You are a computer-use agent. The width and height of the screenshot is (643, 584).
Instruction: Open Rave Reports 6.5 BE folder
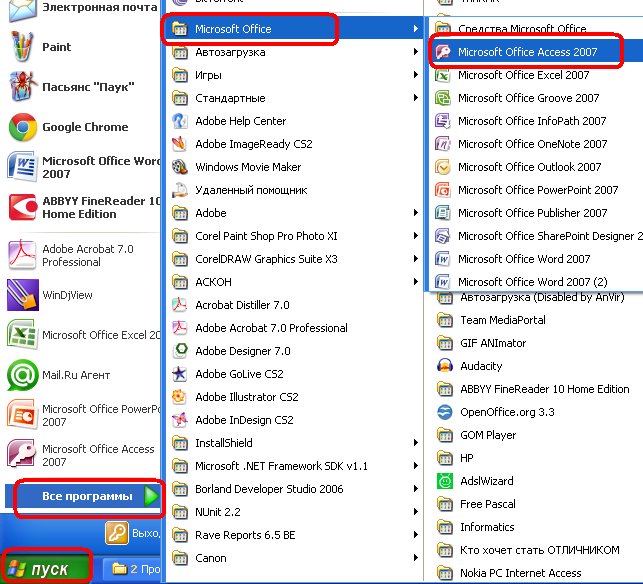point(294,535)
